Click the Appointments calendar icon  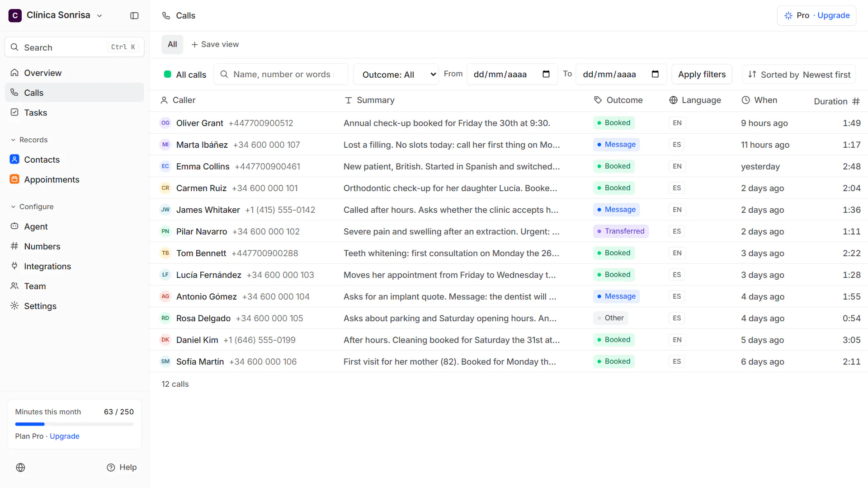click(14, 179)
